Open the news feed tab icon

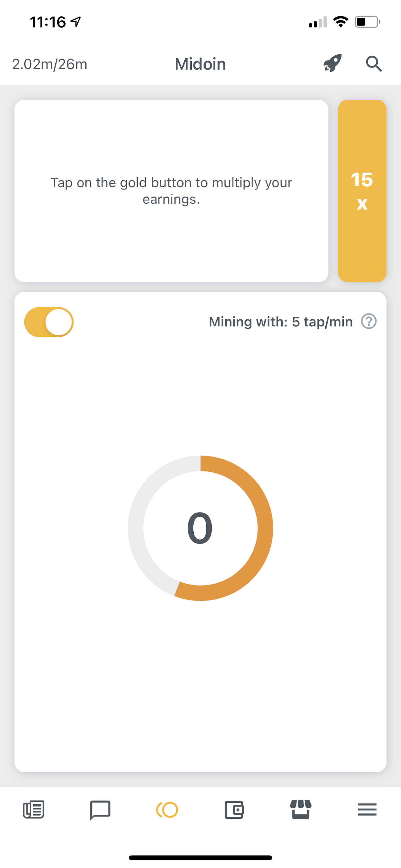(33, 809)
